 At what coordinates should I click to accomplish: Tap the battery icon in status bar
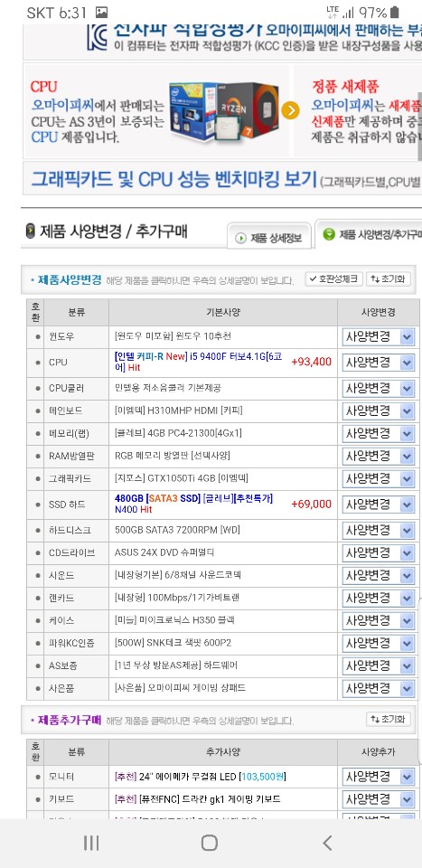click(394, 12)
